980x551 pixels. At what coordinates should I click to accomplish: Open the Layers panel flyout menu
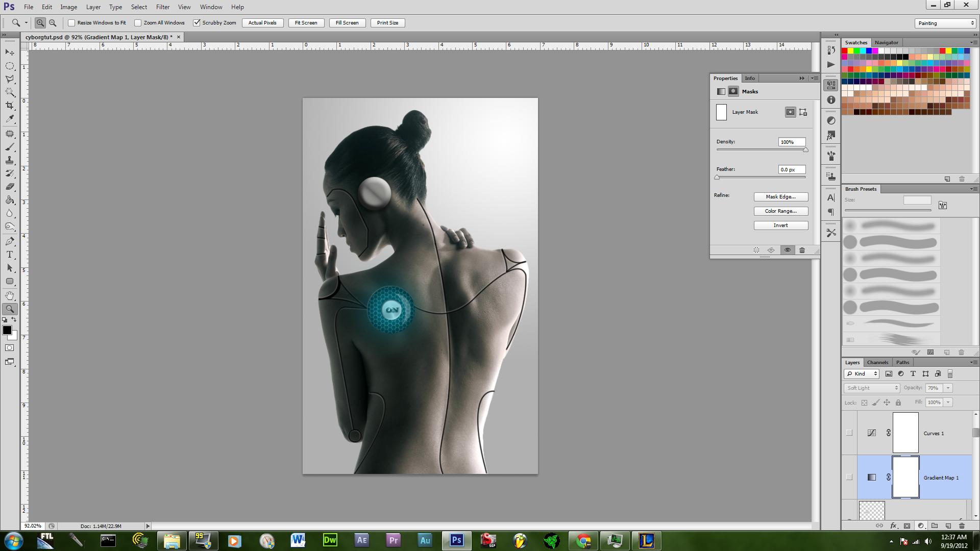point(973,362)
